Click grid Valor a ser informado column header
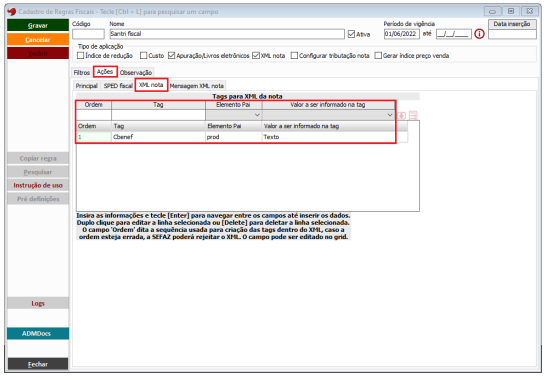Image resolution: width=546 pixels, height=379 pixels. [x=328, y=126]
